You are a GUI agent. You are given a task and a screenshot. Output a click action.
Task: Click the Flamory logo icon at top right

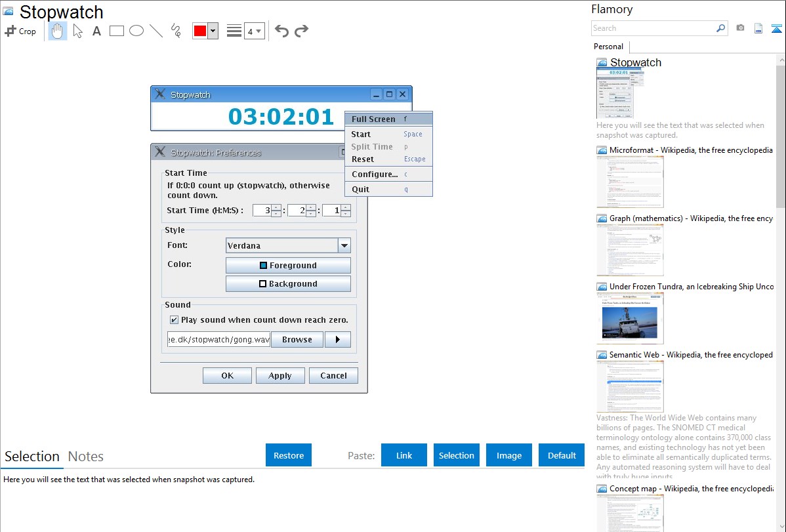pos(776,28)
